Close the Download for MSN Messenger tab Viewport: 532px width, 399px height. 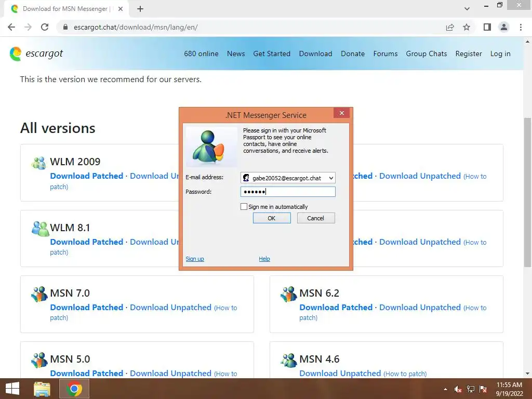[x=121, y=9]
